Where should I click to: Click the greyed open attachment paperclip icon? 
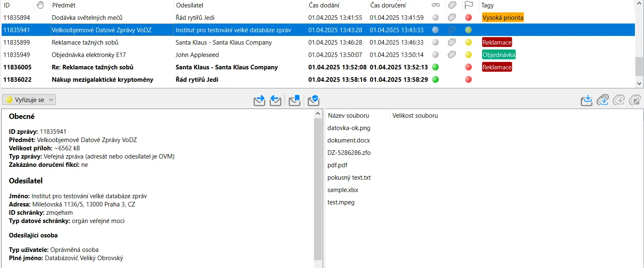point(635,100)
